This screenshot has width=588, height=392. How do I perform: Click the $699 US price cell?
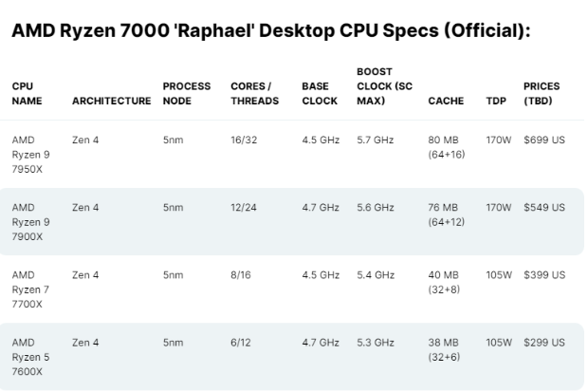pos(544,140)
